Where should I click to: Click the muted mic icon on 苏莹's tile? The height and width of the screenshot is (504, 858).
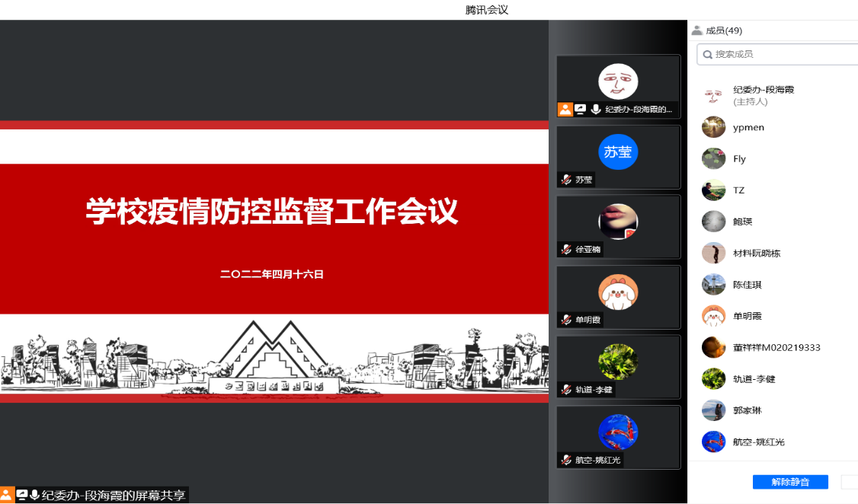(566, 180)
